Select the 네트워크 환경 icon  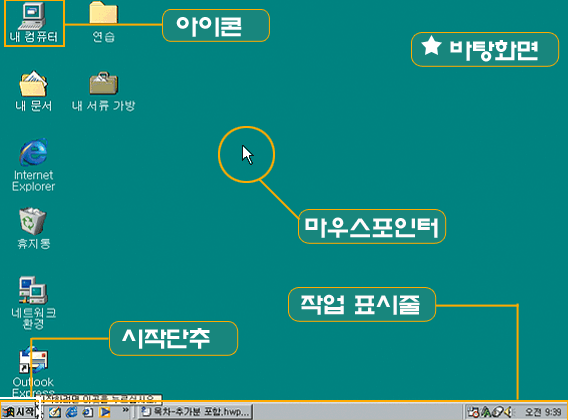[33, 303]
